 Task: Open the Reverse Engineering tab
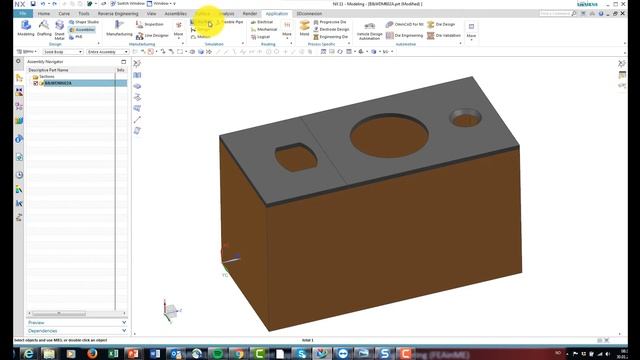(x=118, y=13)
